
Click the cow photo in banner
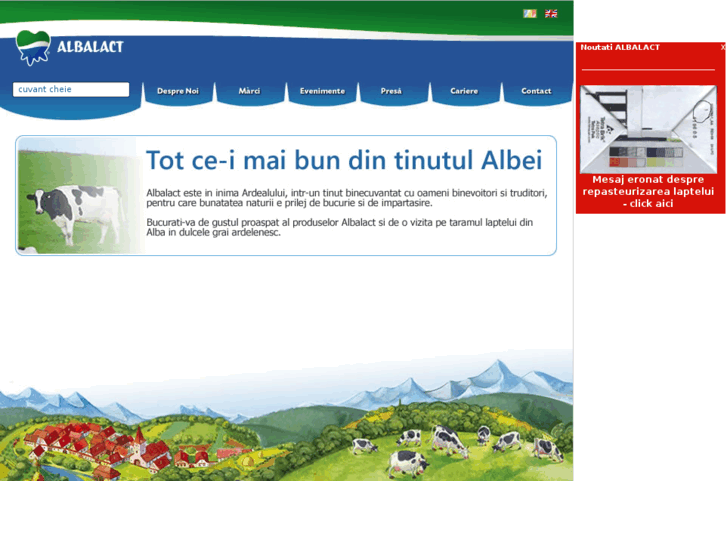pyautogui.click(x=78, y=195)
